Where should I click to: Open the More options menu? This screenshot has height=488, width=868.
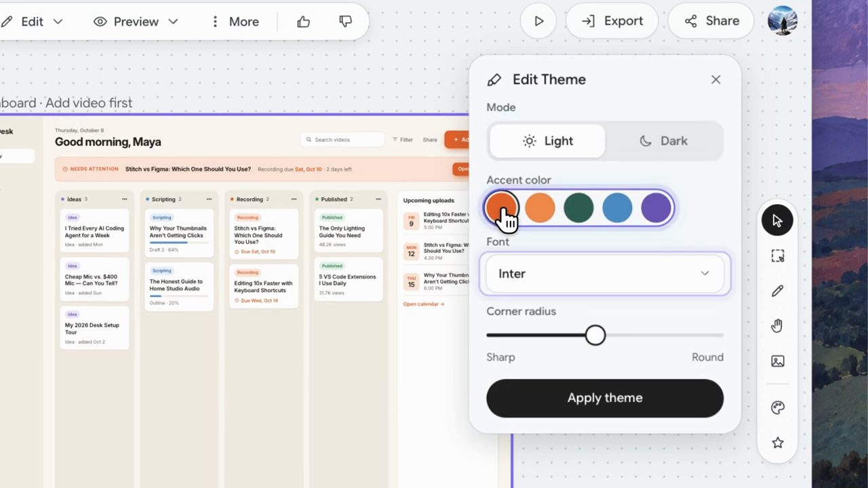[x=235, y=22]
